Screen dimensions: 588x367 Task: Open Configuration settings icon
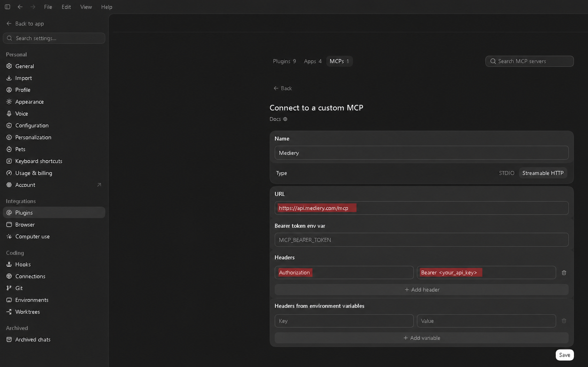[9, 126]
